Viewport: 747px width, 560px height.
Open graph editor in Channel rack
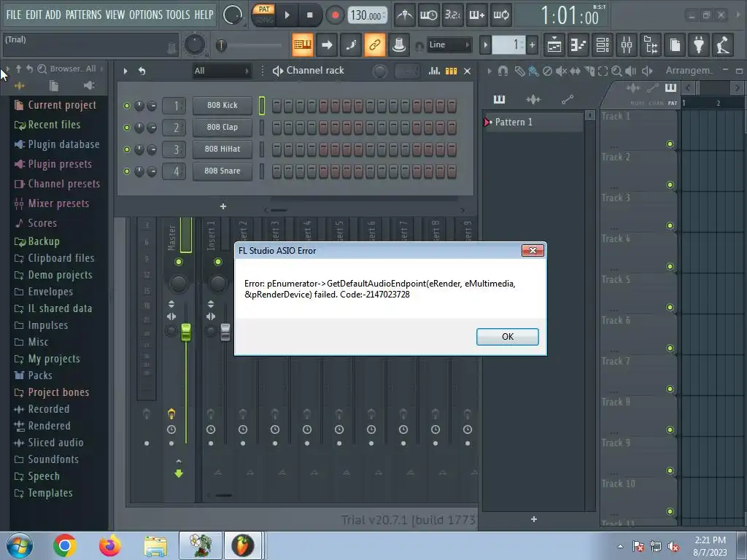click(434, 71)
